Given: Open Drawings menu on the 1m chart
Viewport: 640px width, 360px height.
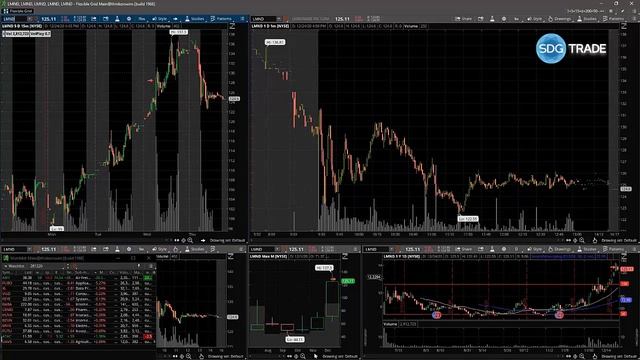Looking at the screenshot, I should (560, 19).
